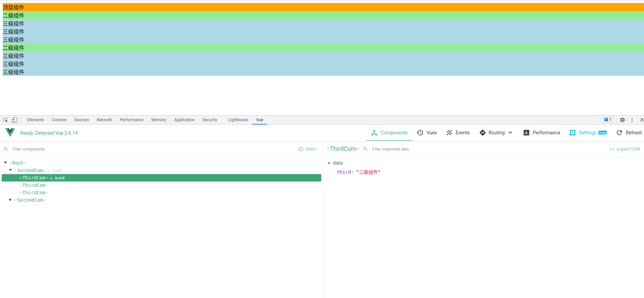
Task: Click the third data value "三级组件"
Action: coord(368,172)
